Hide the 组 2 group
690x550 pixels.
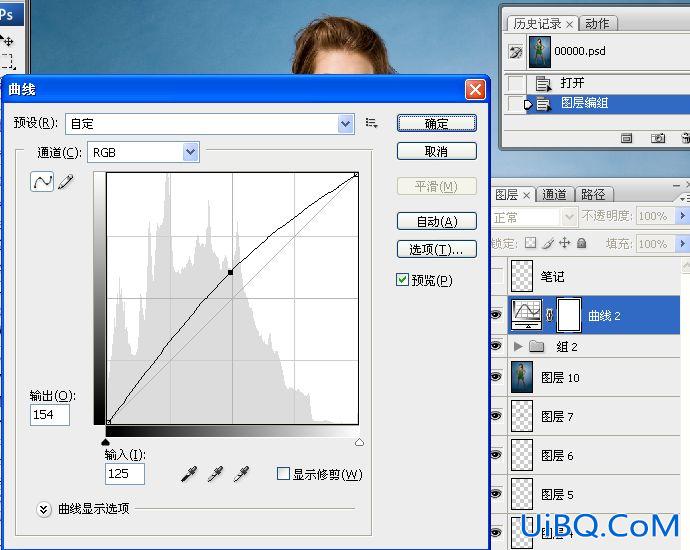[x=496, y=346]
